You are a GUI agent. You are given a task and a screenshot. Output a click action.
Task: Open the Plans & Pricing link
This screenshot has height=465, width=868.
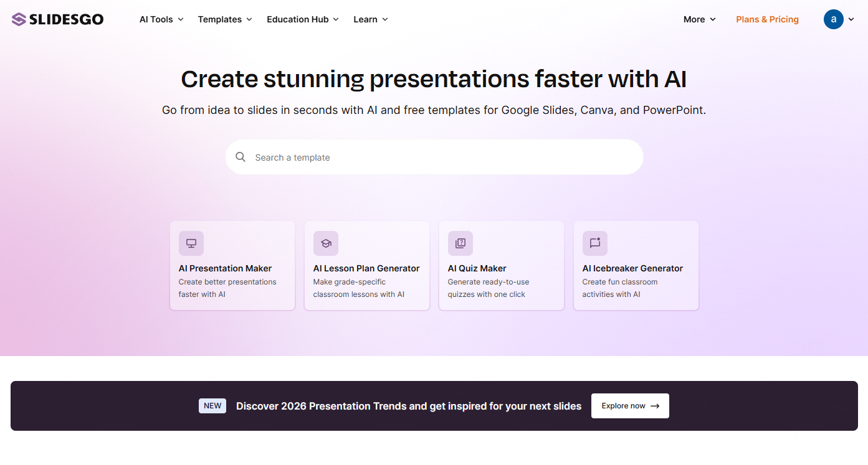(x=767, y=19)
